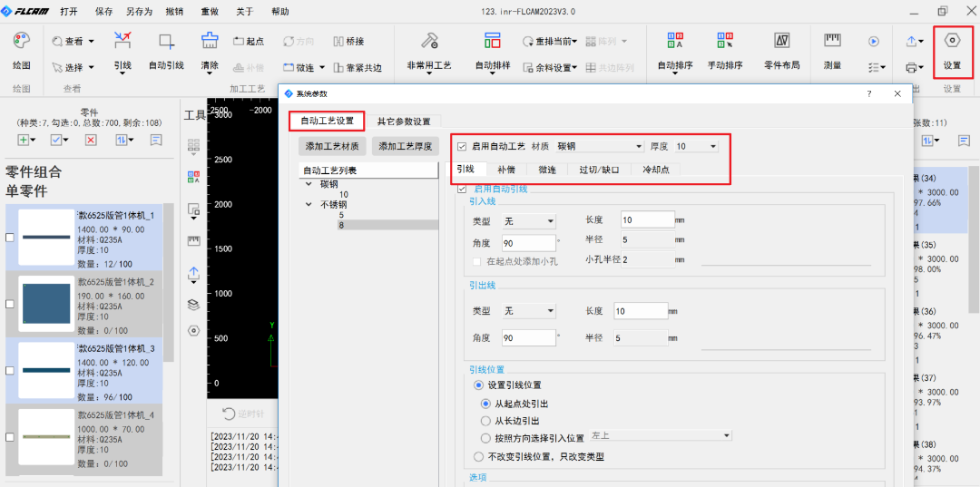Click 另存为 in the top menu

[x=140, y=11]
